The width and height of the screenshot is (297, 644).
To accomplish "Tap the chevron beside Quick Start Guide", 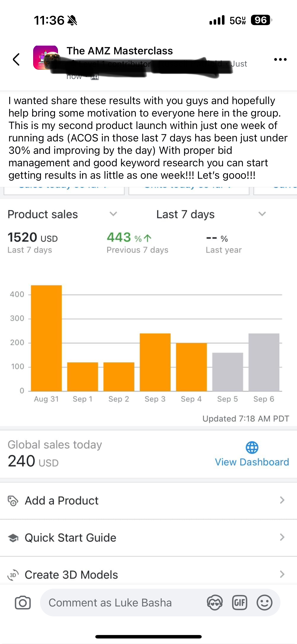I will pyautogui.click(x=282, y=537).
